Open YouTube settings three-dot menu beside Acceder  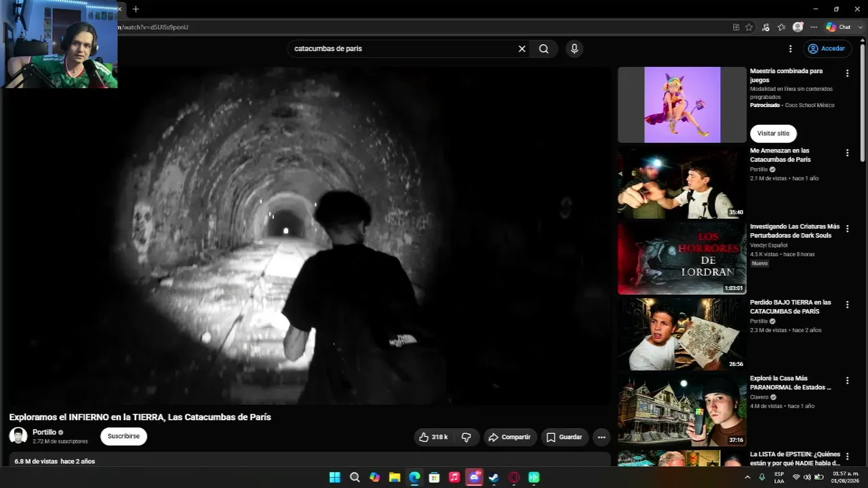pyautogui.click(x=790, y=49)
